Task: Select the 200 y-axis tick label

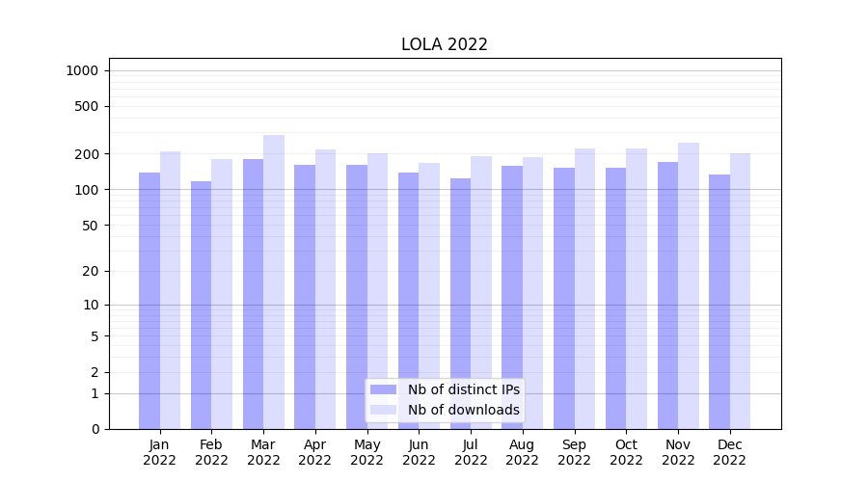Action: [x=87, y=154]
